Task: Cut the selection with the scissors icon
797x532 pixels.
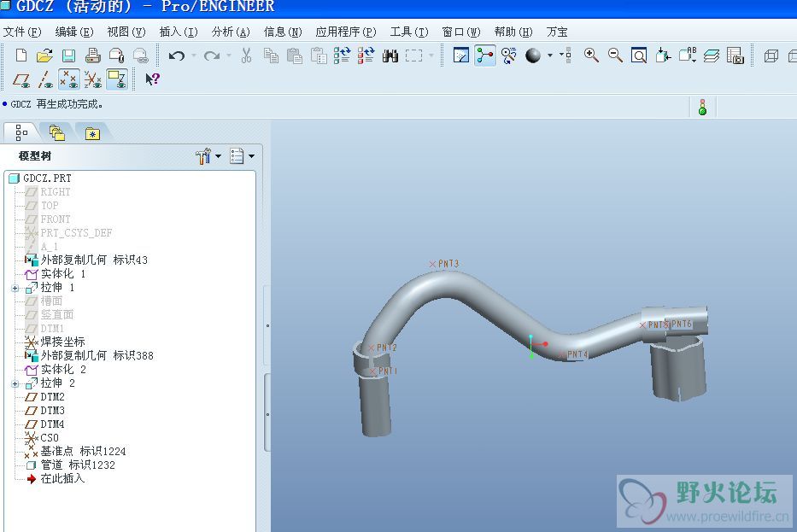Action: point(247,55)
